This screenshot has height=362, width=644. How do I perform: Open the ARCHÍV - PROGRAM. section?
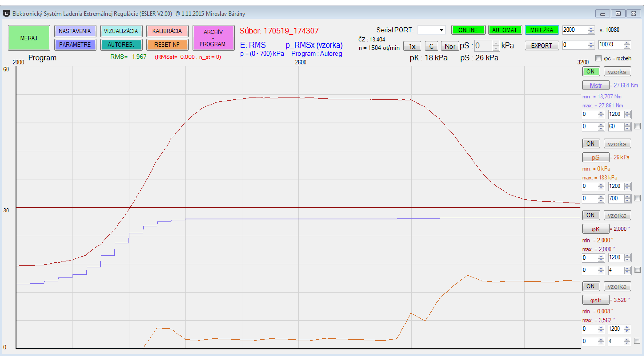coord(213,38)
